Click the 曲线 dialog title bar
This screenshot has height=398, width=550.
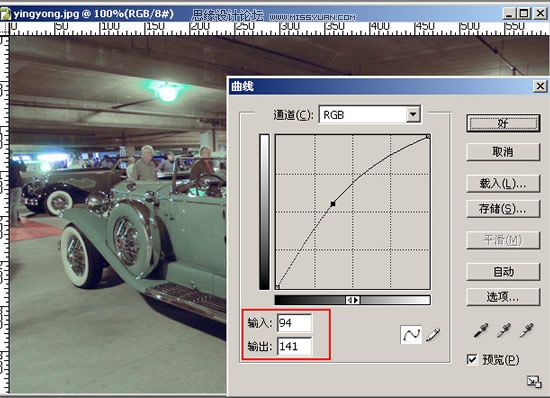click(x=388, y=86)
